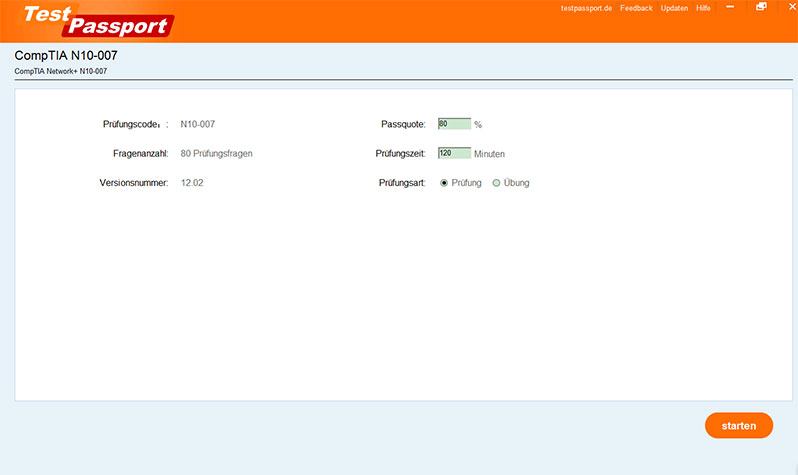Click the Fragenanzahl label
Screen dimensions: 798x475
click(x=140, y=154)
